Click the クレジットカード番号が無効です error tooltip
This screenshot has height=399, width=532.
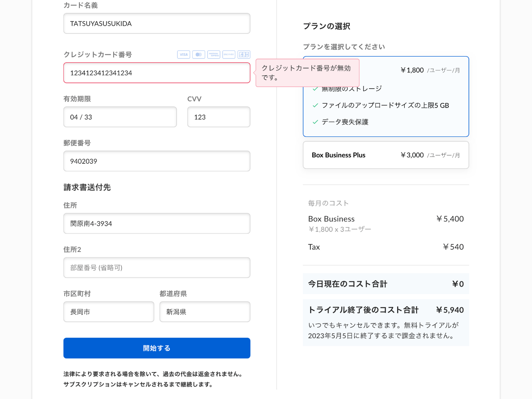(x=307, y=73)
